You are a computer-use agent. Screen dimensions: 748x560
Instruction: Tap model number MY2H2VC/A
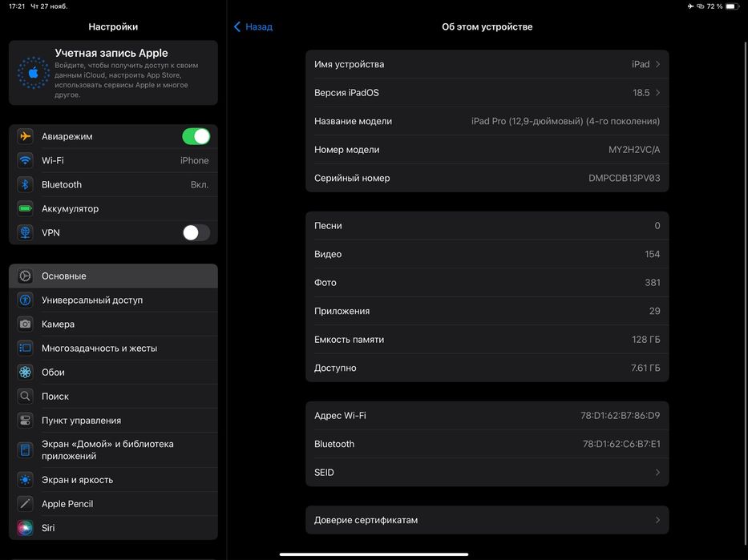click(x=634, y=150)
